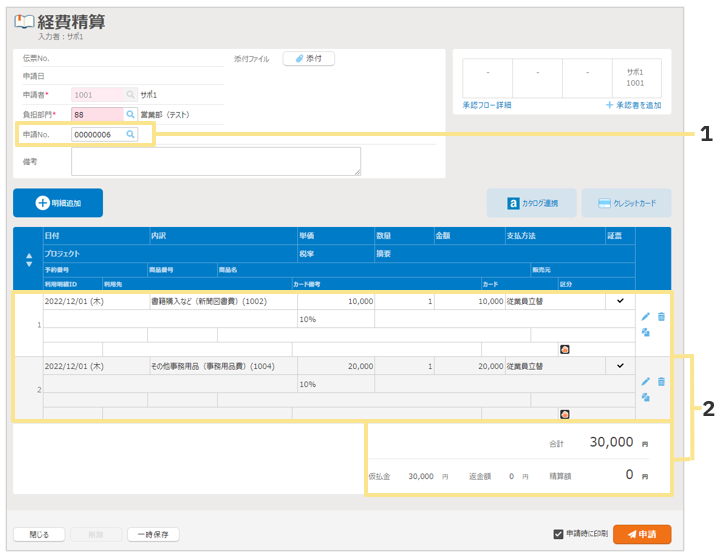Click the edit pencil icon for row 2
720x558 pixels.
[646, 382]
